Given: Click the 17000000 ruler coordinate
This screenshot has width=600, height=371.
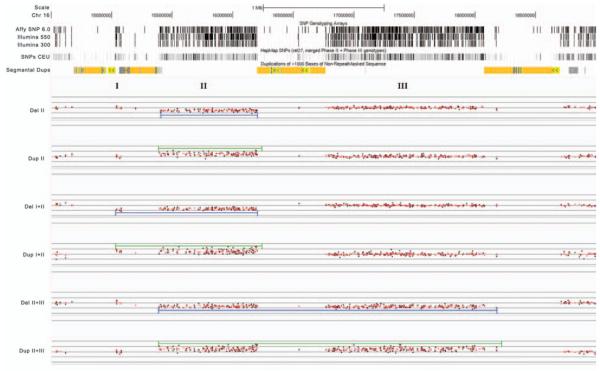Looking at the screenshot, I should point(343,15).
